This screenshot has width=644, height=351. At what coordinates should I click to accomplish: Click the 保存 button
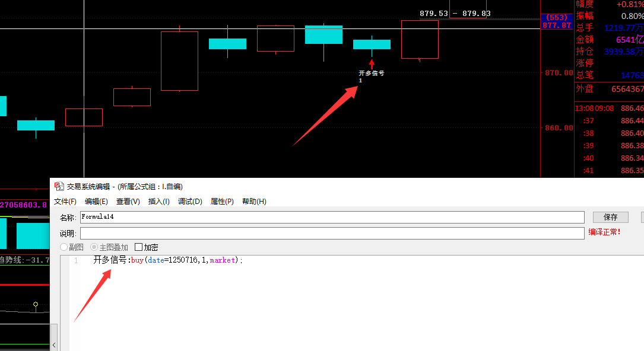click(x=610, y=217)
